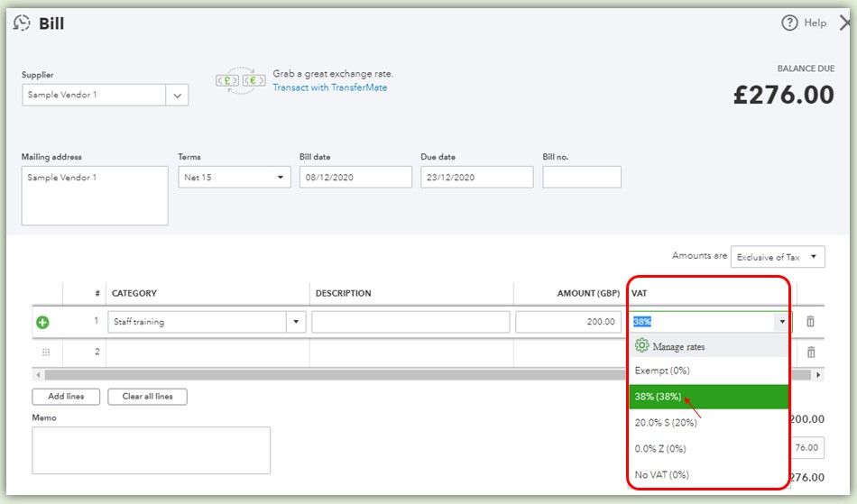This screenshot has height=504, width=857.
Task: Click the Help question mark icon
Action: (x=789, y=23)
